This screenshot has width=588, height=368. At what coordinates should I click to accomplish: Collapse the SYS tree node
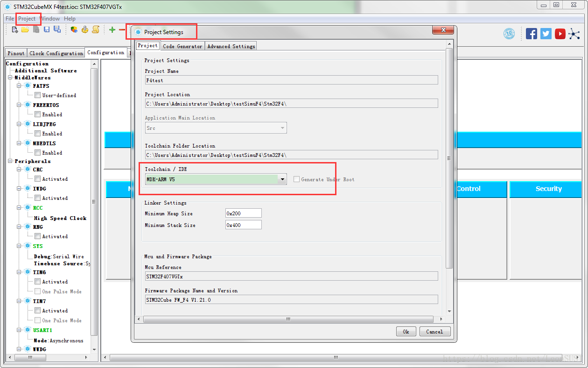pyautogui.click(x=20, y=246)
